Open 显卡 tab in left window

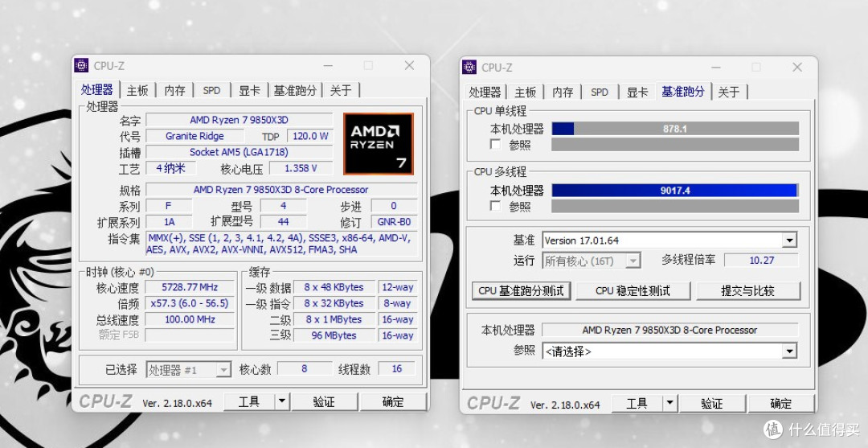pos(249,90)
